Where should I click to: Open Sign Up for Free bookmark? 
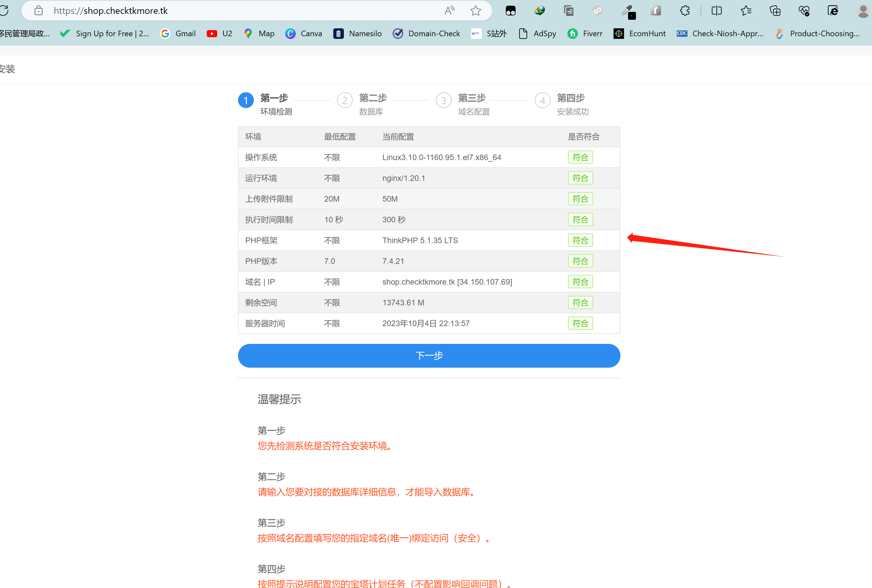tap(105, 33)
